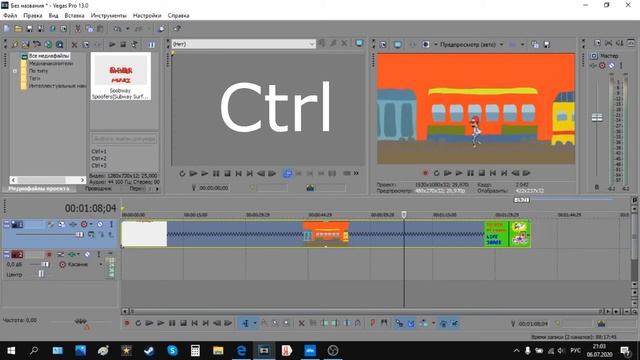Click the Open project folder icon
The height and width of the screenshot is (360, 640).
[18, 29]
